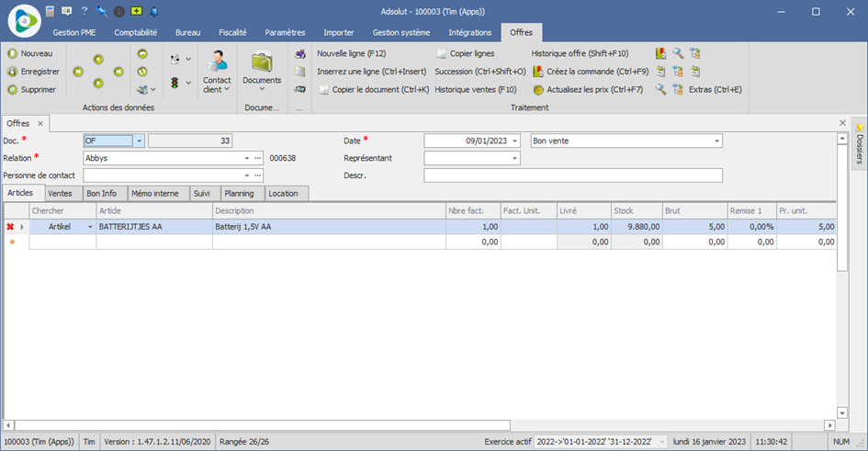Click the Créez la commande book icon
The width and height of the screenshot is (868, 451).
[x=537, y=72]
